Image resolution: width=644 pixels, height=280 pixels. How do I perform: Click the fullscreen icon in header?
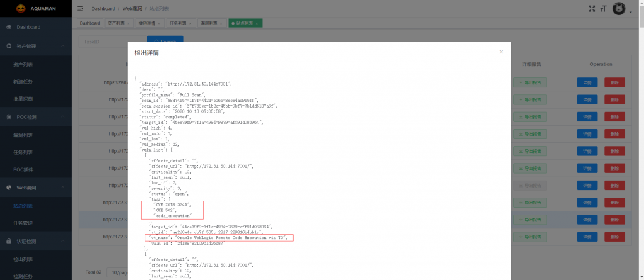(x=591, y=9)
